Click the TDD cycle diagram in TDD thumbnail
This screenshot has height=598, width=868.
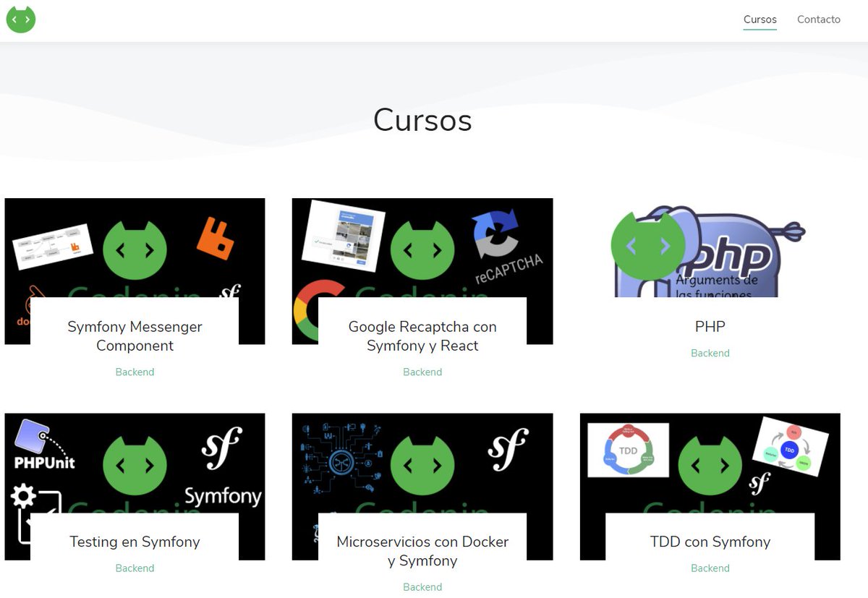click(x=628, y=450)
